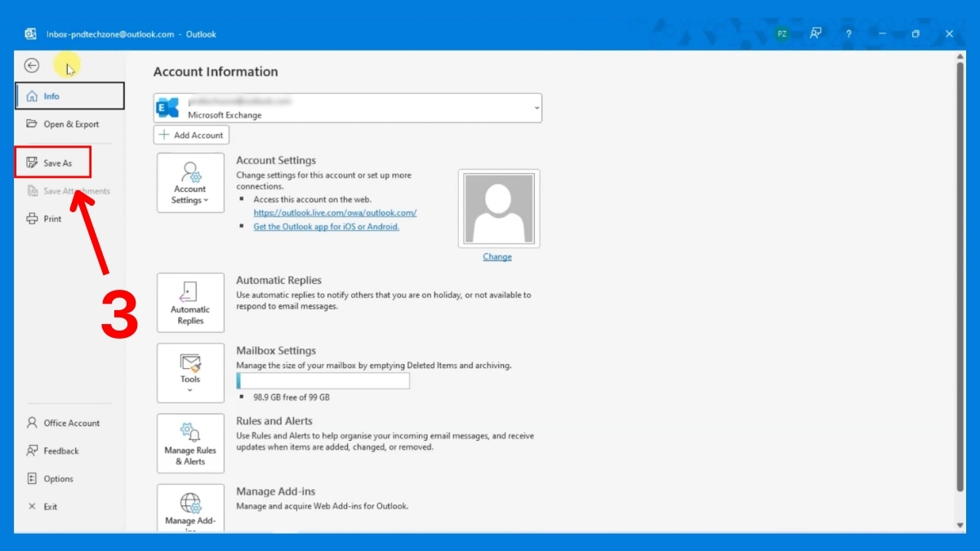Click the back arrow to return to inbox
The image size is (980, 551).
point(32,66)
